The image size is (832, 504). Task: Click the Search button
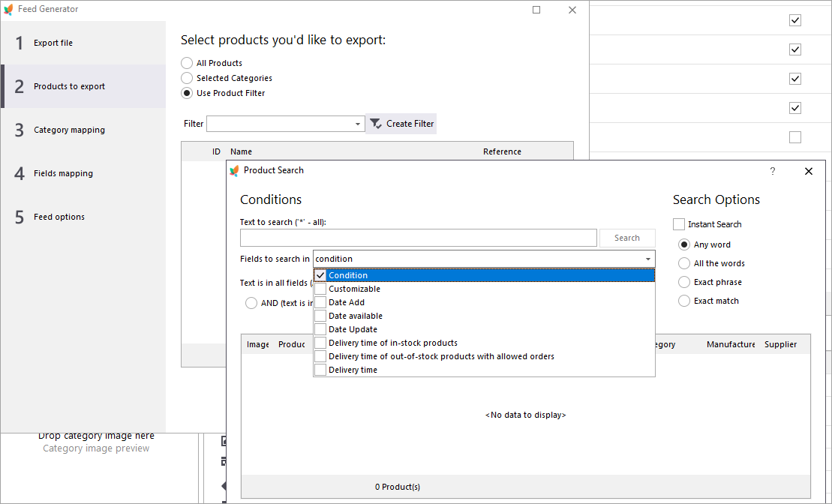point(627,238)
